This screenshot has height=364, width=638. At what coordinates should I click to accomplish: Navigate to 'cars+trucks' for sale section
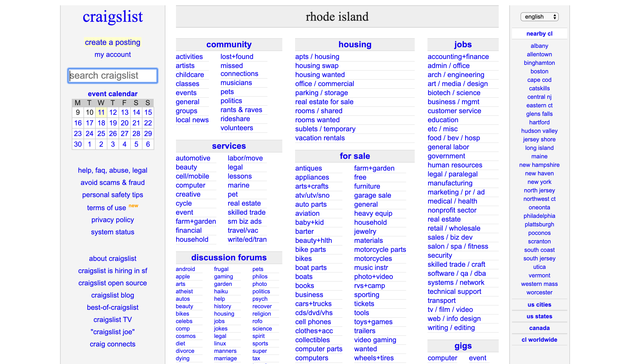coord(313,303)
